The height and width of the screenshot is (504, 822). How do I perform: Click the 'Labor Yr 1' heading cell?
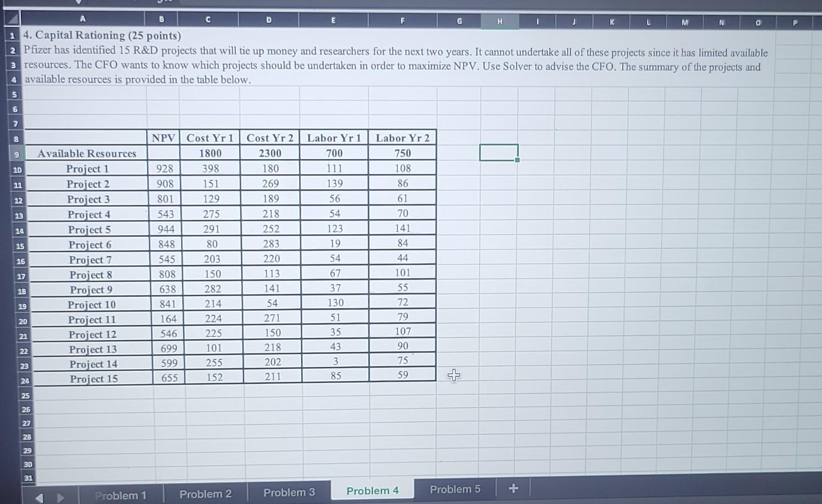(x=334, y=138)
